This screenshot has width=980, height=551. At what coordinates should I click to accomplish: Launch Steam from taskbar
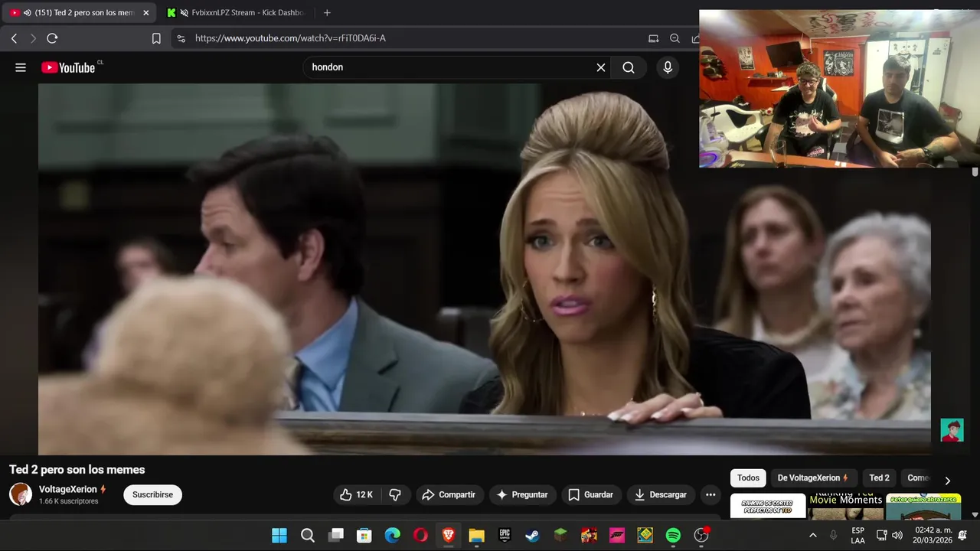533,536
